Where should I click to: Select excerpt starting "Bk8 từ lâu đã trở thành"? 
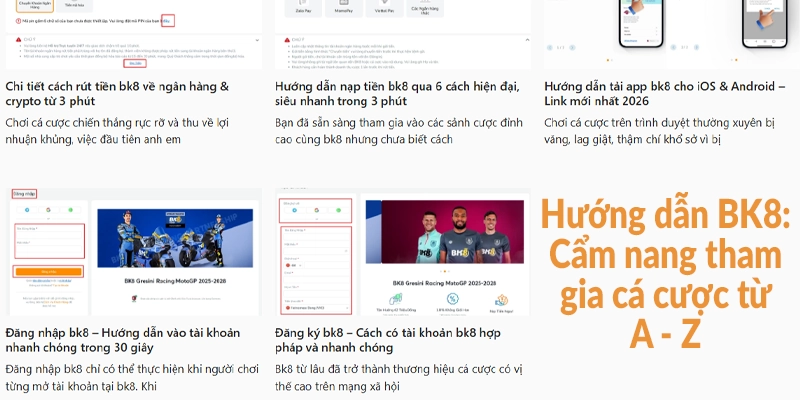tap(398, 378)
